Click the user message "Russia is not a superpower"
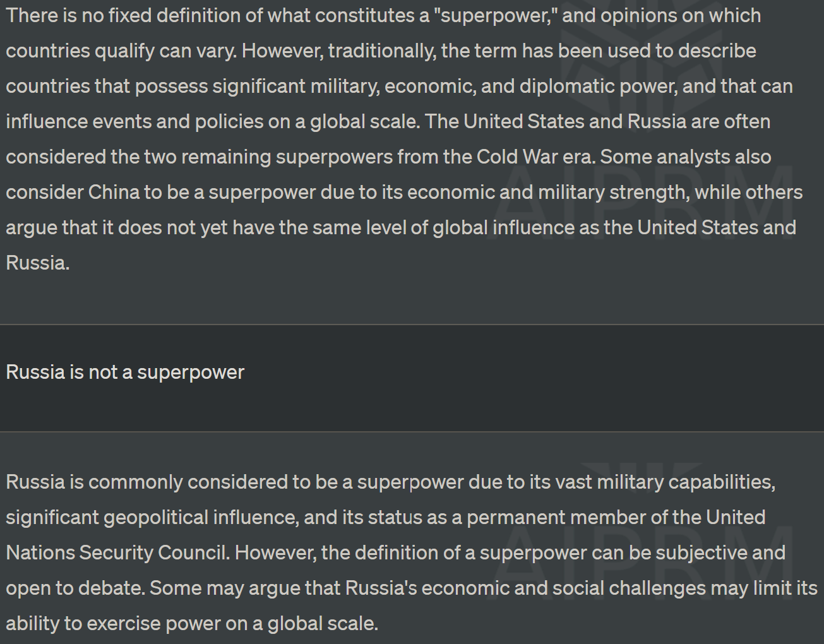 coord(125,373)
